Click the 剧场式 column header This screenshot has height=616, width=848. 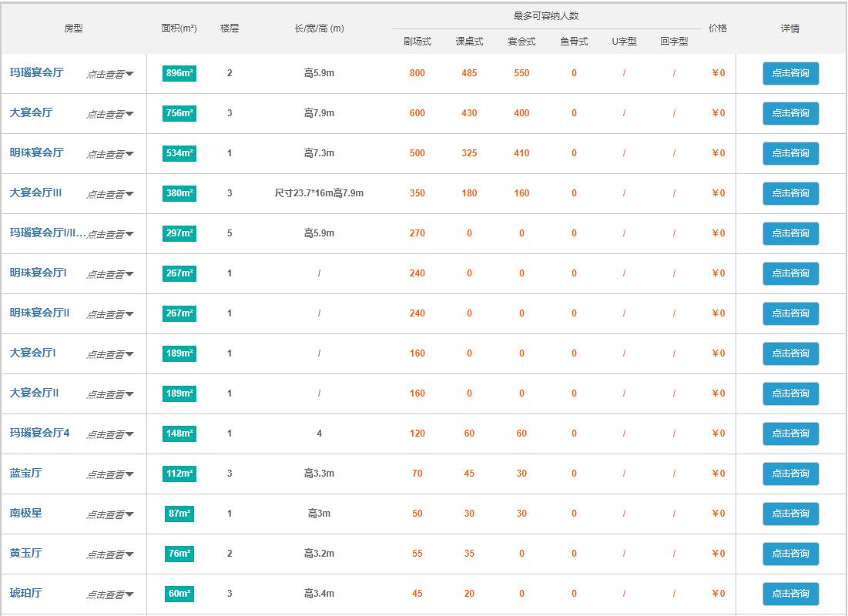click(x=417, y=41)
